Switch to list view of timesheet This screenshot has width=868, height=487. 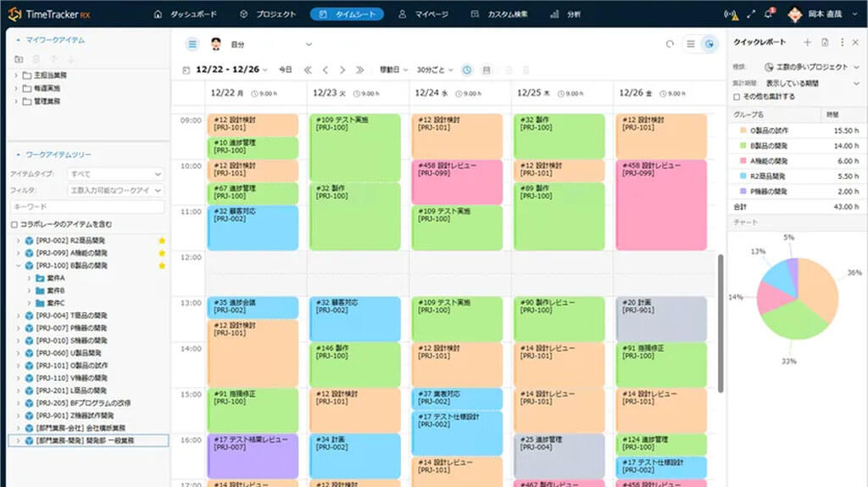click(690, 44)
